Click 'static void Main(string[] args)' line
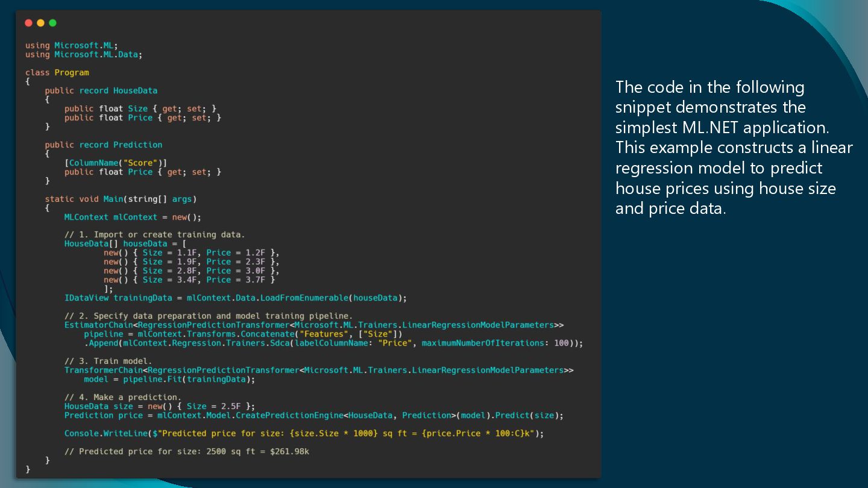Image resolution: width=868 pixels, height=488 pixels. tap(121, 199)
